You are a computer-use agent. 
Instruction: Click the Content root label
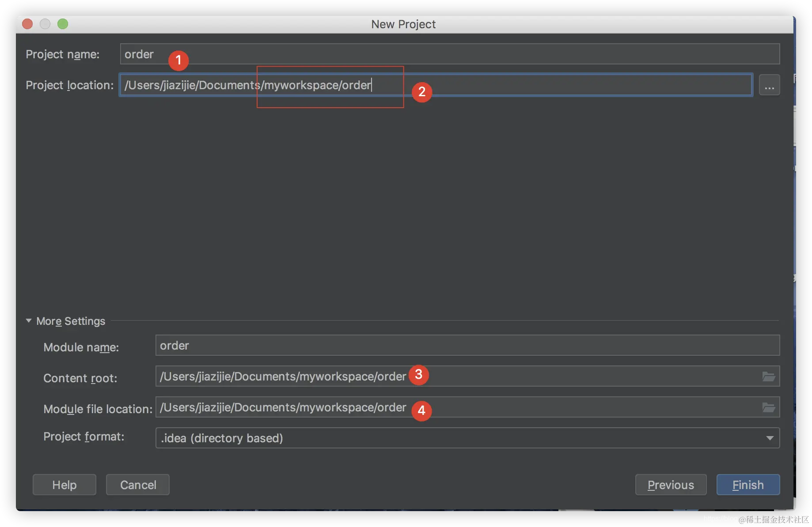(80, 378)
